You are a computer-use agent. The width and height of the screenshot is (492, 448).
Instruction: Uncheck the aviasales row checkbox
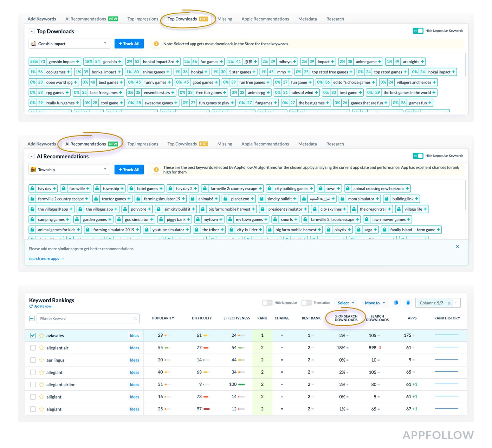tap(33, 336)
